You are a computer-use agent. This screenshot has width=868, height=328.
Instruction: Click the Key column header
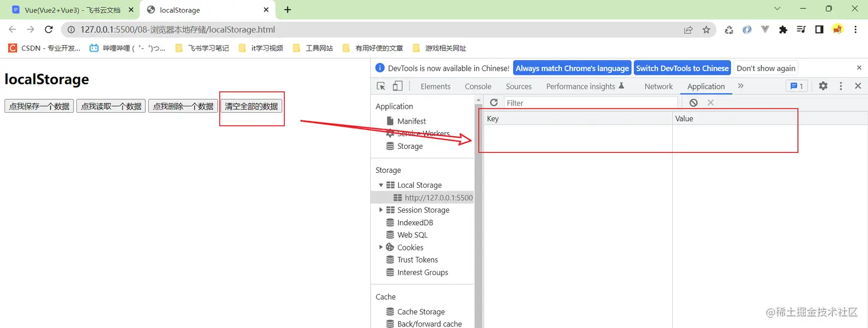[578, 118]
